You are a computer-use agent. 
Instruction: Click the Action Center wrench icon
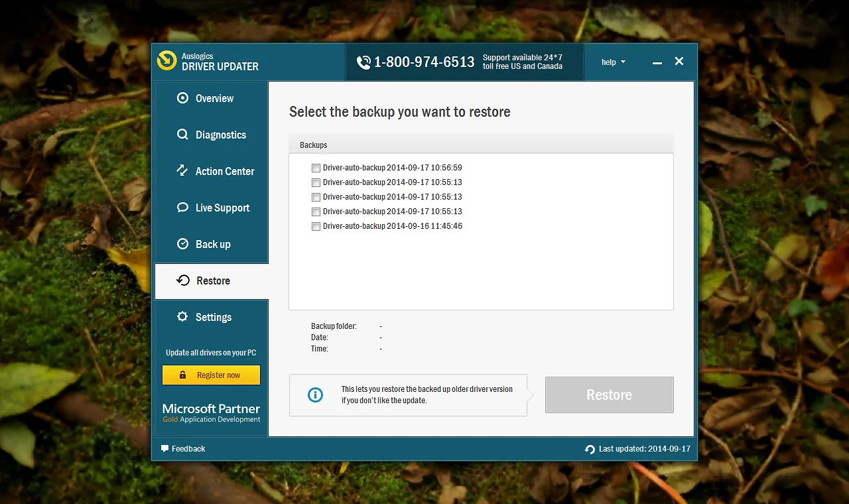(182, 171)
